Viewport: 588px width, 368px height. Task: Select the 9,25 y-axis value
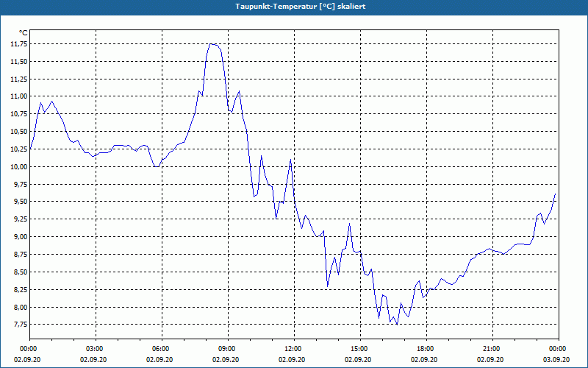[x=21, y=219]
